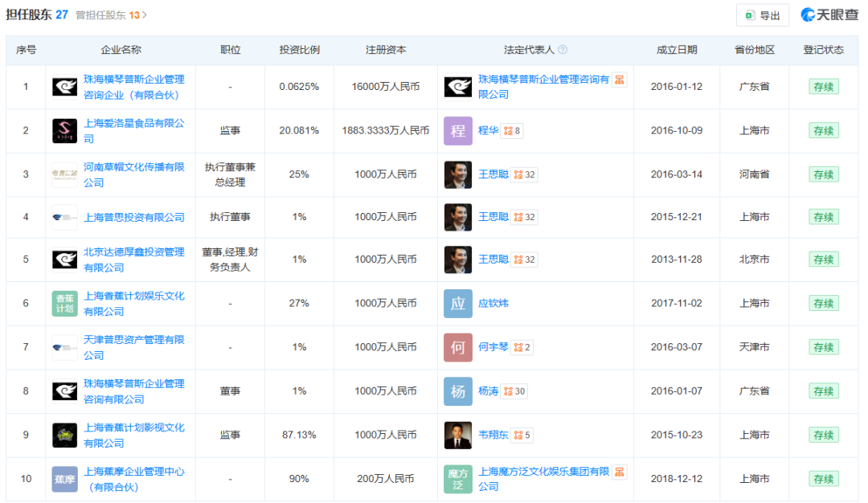Open logo of 珠海横琴普斯企业管理咨询企业（有限合伙）
The image size is (868, 503).
pyautogui.click(x=65, y=87)
